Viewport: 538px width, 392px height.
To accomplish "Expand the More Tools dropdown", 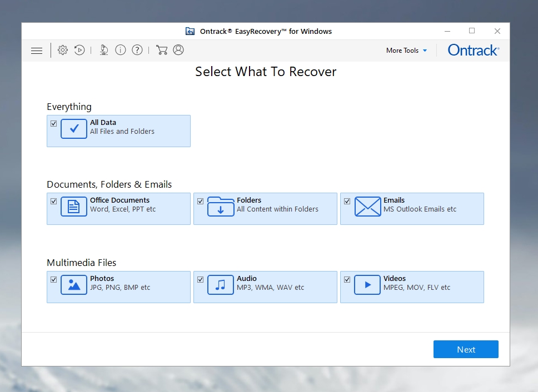I will tap(406, 51).
